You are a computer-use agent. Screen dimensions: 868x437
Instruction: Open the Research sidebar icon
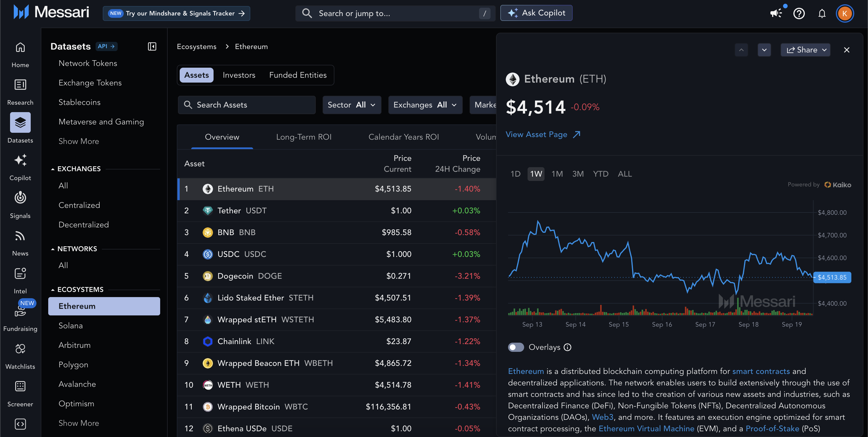pyautogui.click(x=20, y=85)
